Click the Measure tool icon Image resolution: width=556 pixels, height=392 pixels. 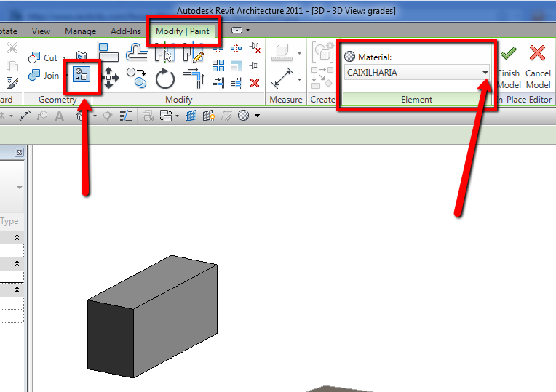(x=282, y=52)
